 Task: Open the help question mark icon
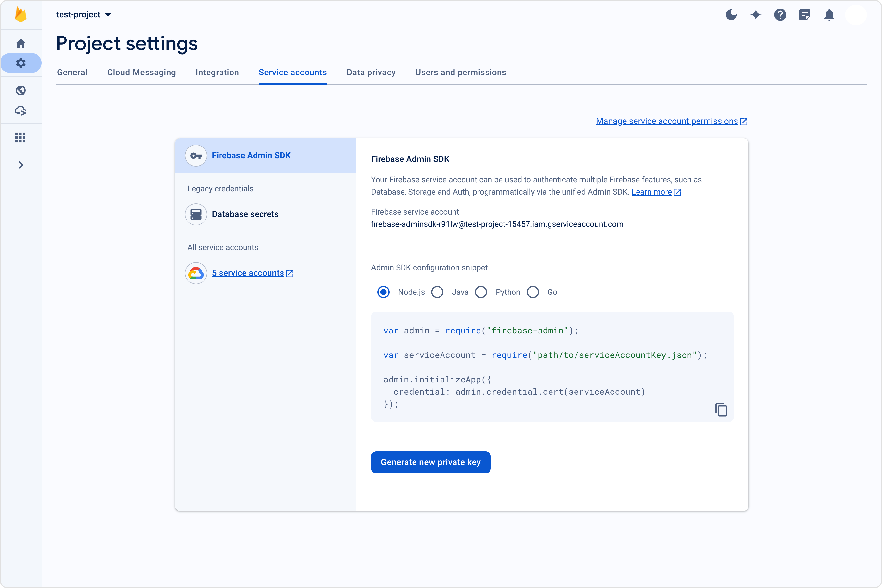(x=780, y=15)
